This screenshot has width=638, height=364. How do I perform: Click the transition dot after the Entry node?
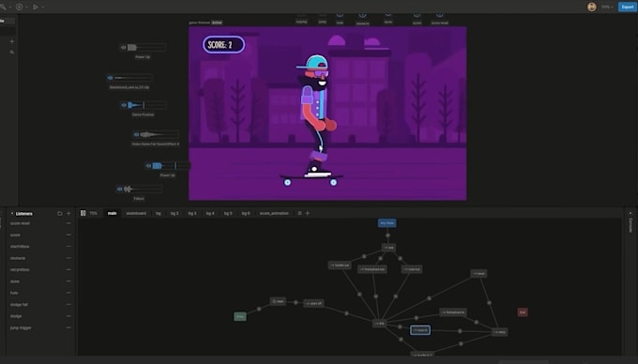tap(259, 309)
